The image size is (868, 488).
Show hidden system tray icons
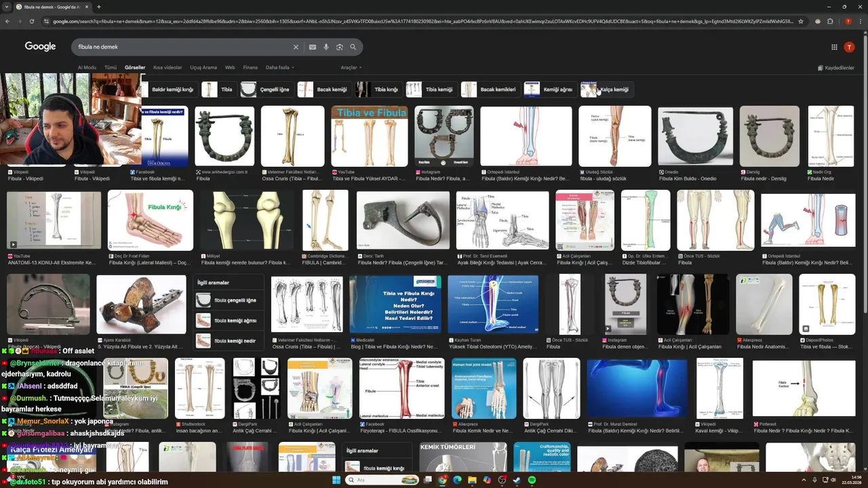[804, 480]
